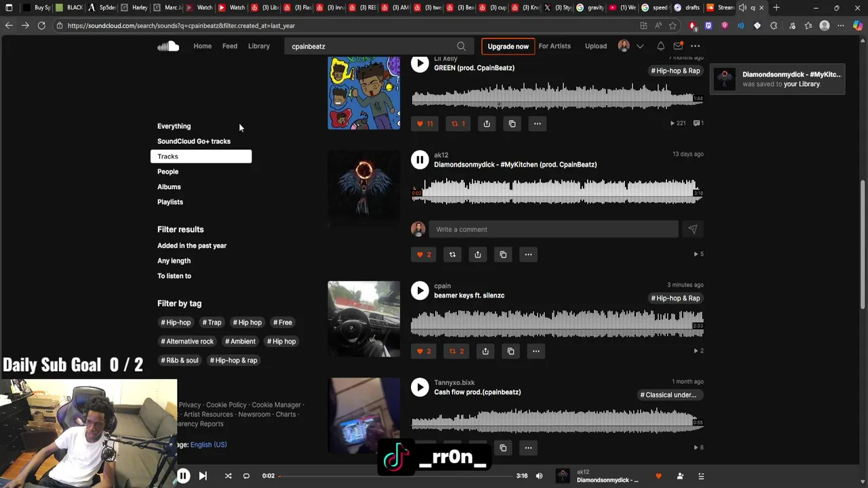Screen dimensions: 868x488
Task: Go to Home in navigation
Action: (x=202, y=46)
